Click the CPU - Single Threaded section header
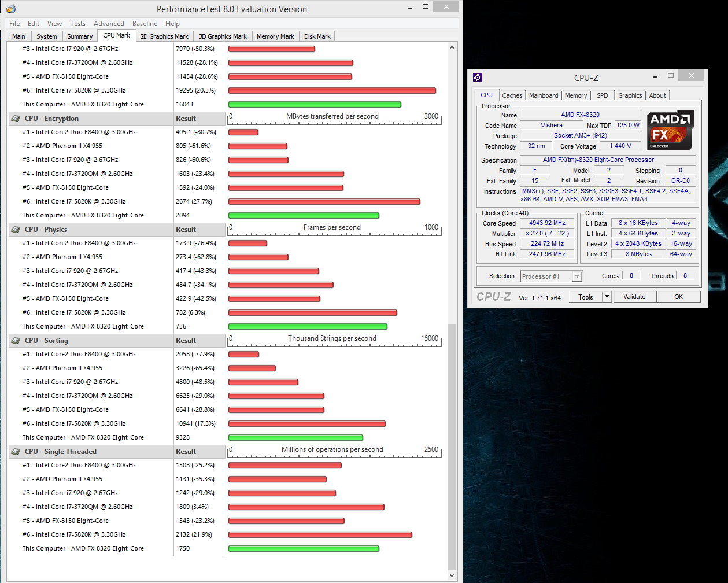The image size is (728, 583). (x=116, y=452)
